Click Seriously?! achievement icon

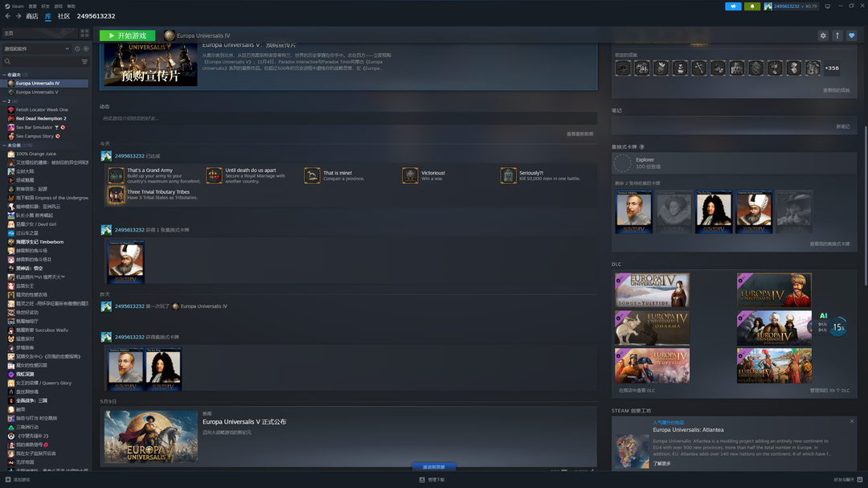(x=508, y=175)
